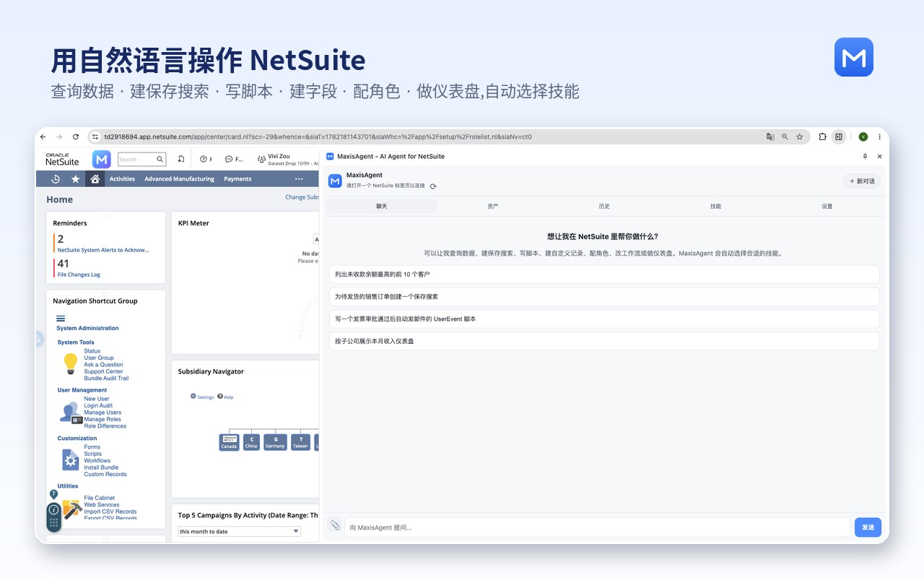Click the attachment paperclip icon

(x=335, y=526)
